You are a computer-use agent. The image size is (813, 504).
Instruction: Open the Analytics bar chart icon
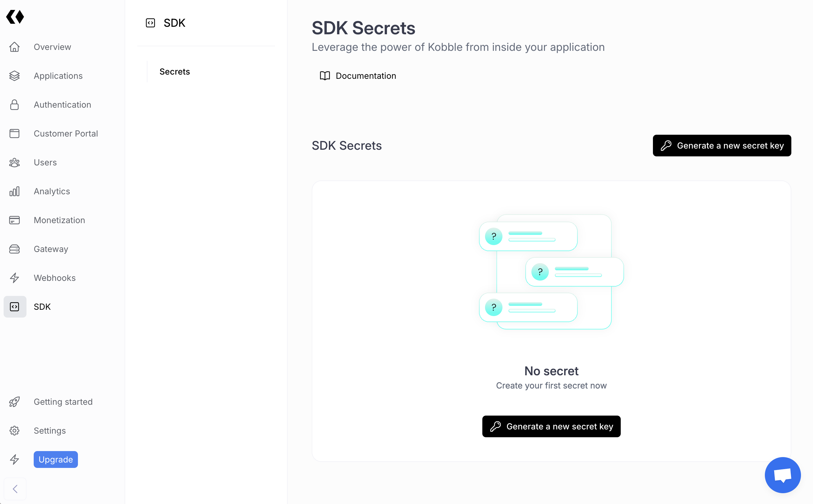click(15, 191)
